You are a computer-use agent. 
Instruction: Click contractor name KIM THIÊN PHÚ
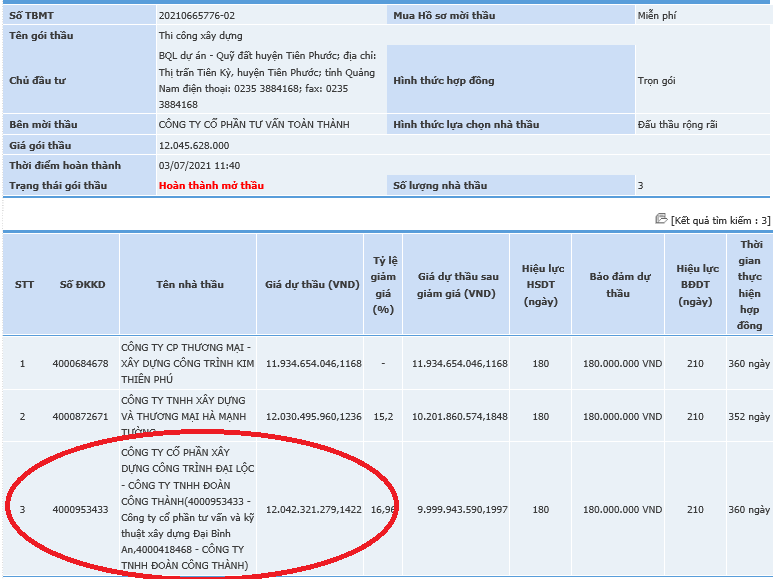[188, 363]
